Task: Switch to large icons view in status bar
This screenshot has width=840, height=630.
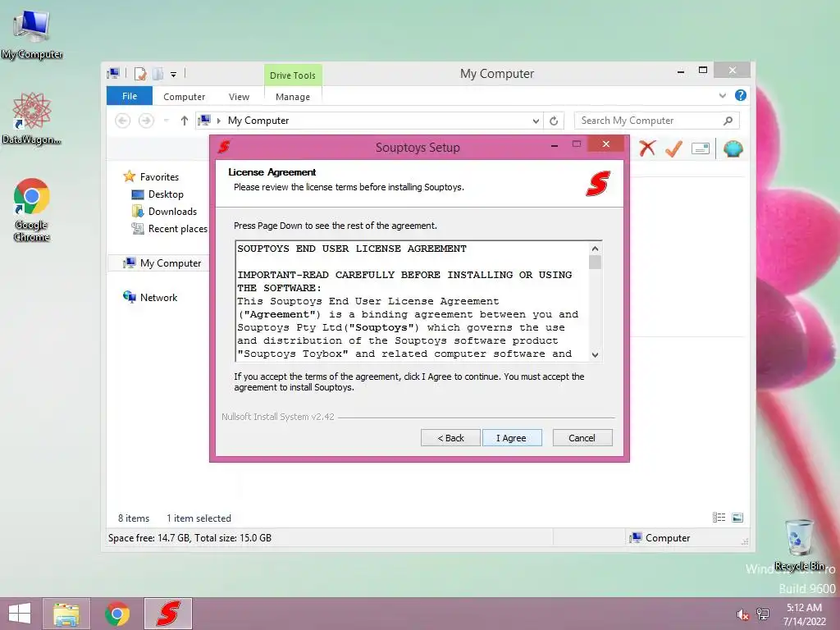Action: pos(737,517)
